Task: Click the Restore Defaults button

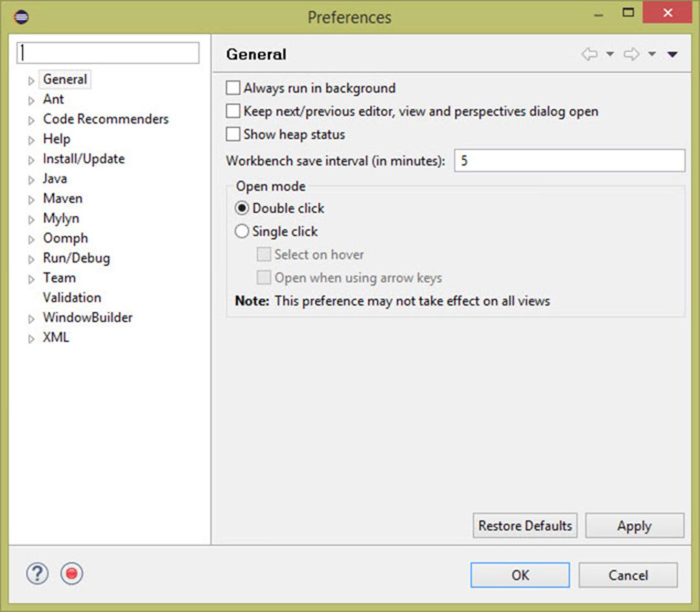Action: pos(525,525)
